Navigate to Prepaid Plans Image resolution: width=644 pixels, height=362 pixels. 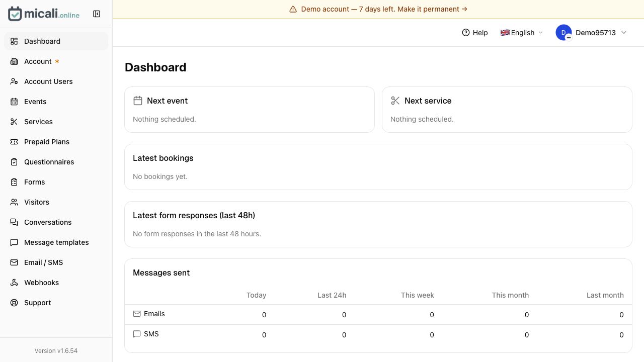tap(56, 142)
